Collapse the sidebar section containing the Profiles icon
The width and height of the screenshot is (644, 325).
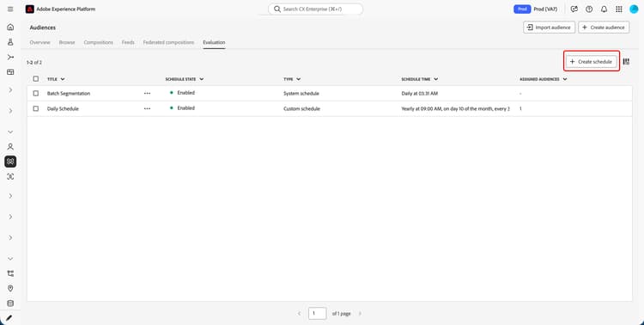(x=10, y=132)
